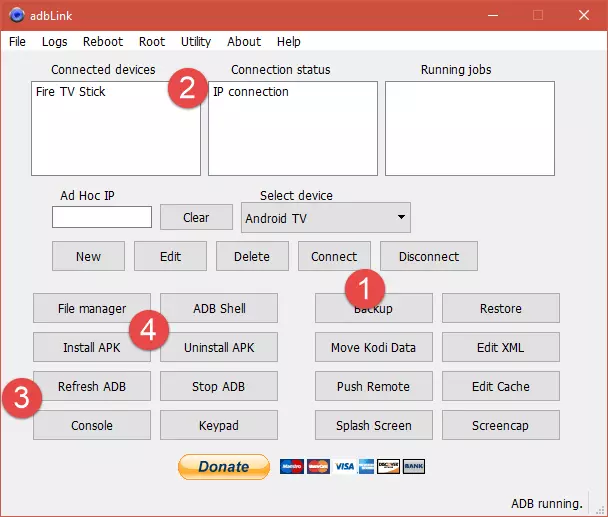Click the Edit Cache button
The width and height of the screenshot is (608, 517).
(x=501, y=386)
